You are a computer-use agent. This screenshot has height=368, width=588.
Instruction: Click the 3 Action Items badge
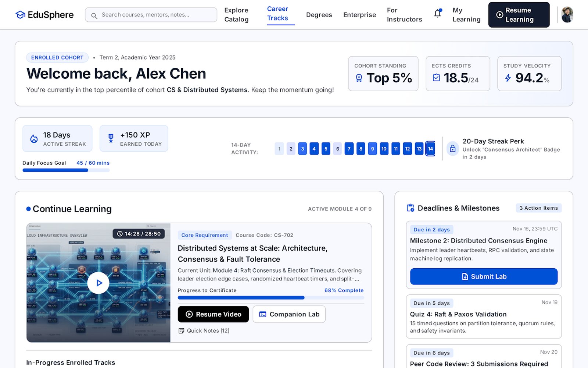click(x=539, y=208)
